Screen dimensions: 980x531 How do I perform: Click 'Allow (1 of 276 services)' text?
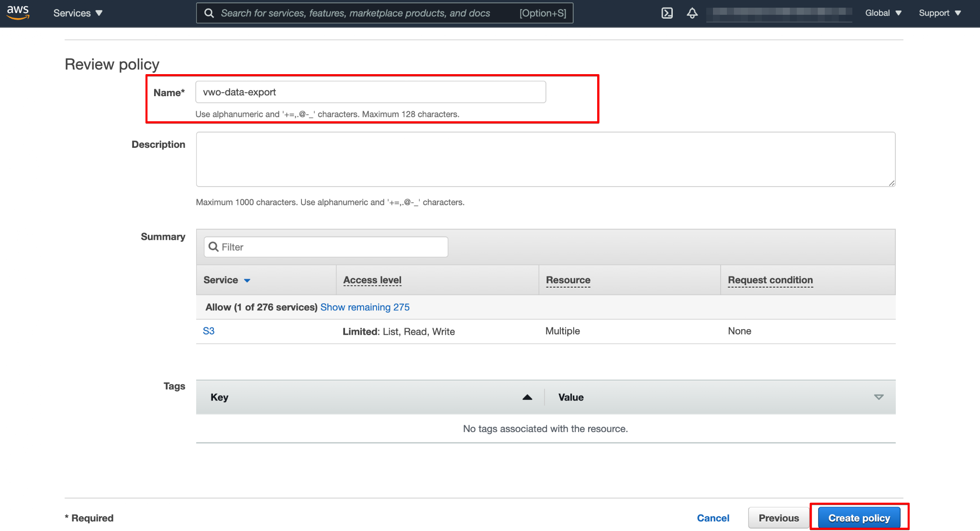coord(261,307)
